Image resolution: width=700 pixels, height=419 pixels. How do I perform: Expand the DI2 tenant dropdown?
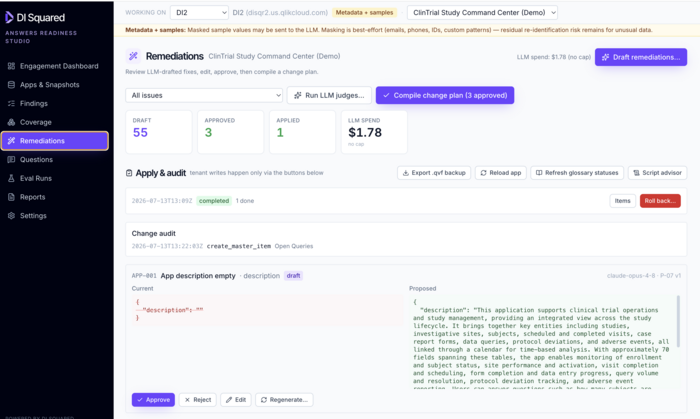tap(199, 12)
